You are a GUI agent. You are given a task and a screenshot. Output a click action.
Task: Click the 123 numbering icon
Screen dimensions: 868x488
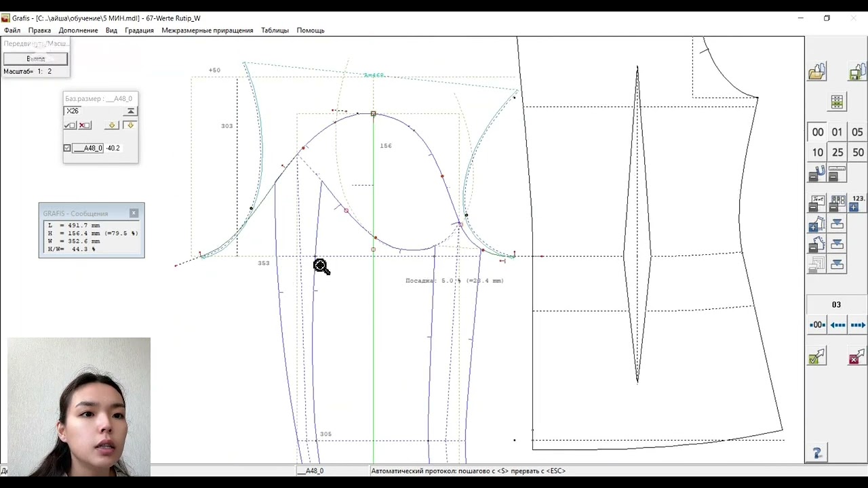[x=858, y=203]
